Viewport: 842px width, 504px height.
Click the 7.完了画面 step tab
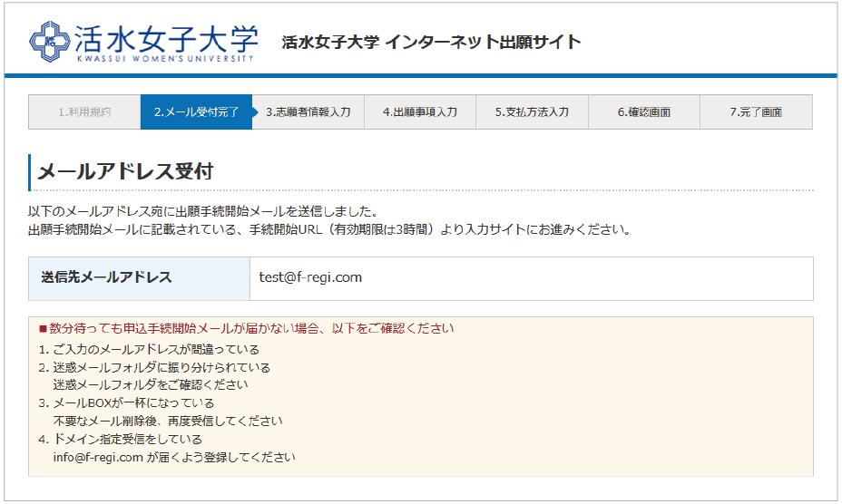(756, 112)
